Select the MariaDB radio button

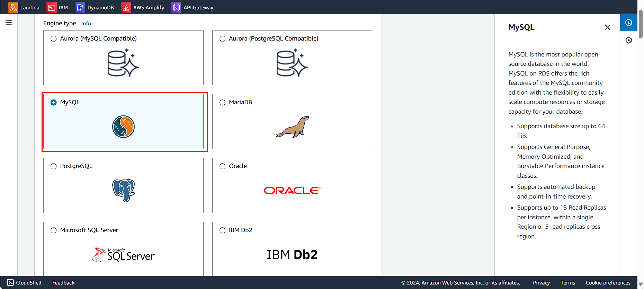tap(223, 103)
